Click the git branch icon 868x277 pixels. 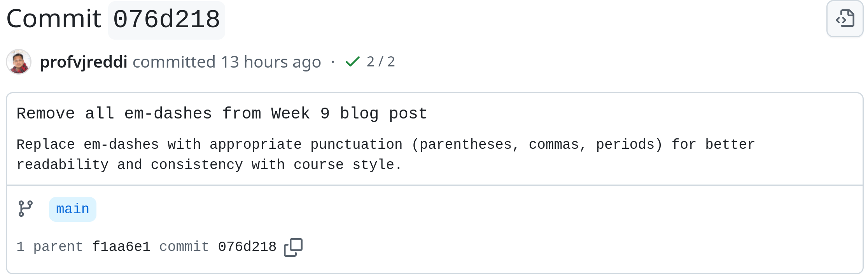pos(26,209)
